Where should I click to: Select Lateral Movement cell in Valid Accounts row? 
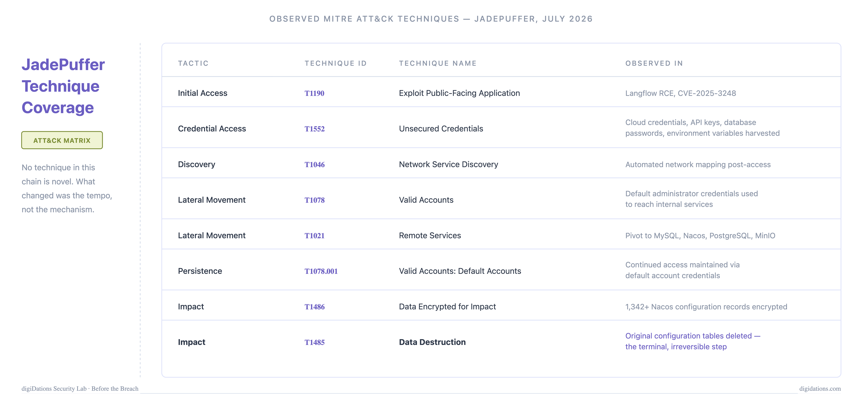(212, 200)
